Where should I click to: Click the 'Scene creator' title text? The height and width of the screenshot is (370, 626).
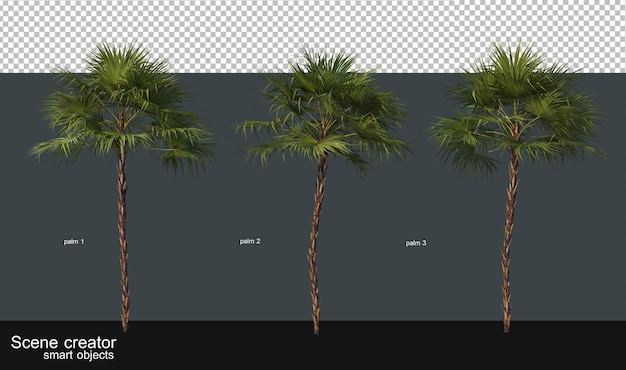click(x=63, y=342)
